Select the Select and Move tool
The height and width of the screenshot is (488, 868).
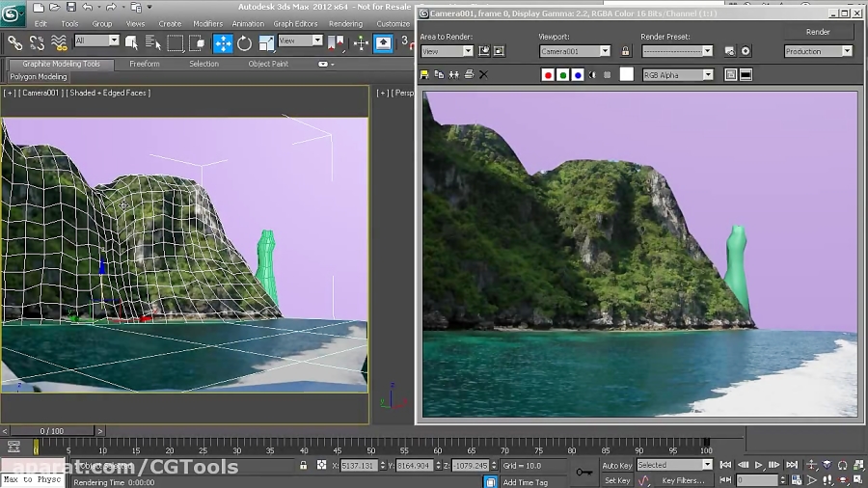pos(223,42)
